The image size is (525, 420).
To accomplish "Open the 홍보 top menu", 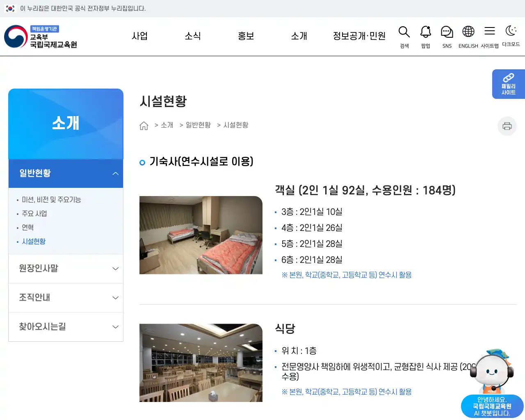I will (246, 36).
